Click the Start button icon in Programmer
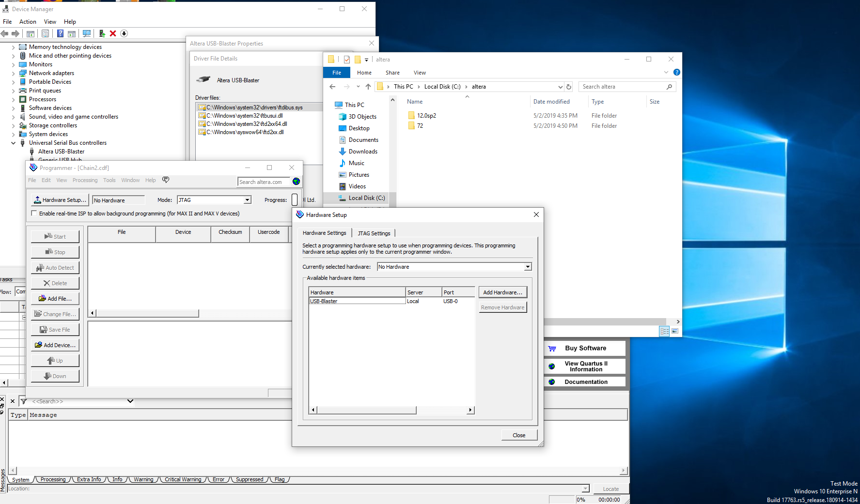This screenshot has width=860, height=504. 55,237
